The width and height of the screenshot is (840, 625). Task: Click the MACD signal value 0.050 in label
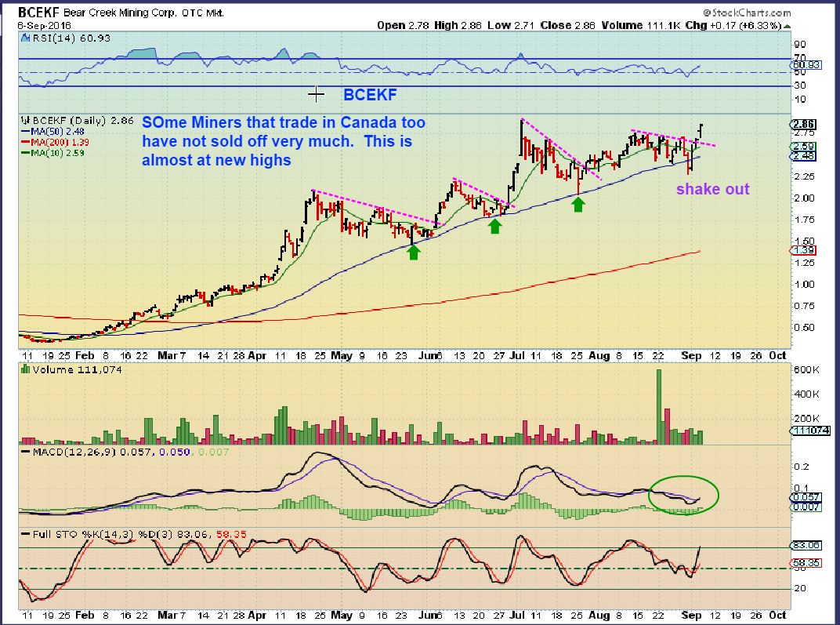(x=175, y=452)
